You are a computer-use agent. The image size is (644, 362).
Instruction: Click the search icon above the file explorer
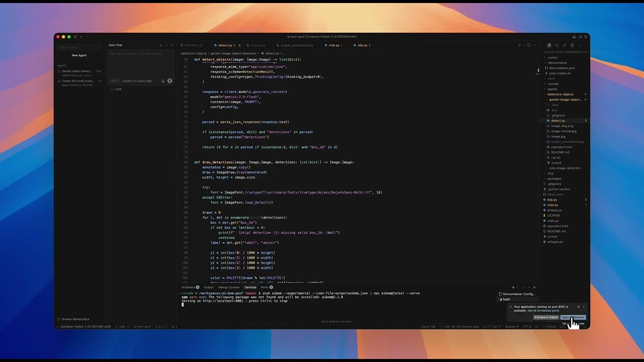[557, 46]
